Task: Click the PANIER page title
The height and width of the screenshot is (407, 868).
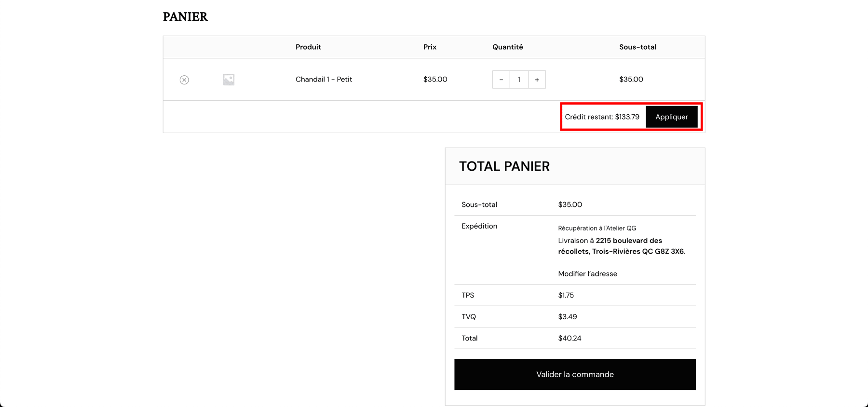Action: tap(185, 17)
